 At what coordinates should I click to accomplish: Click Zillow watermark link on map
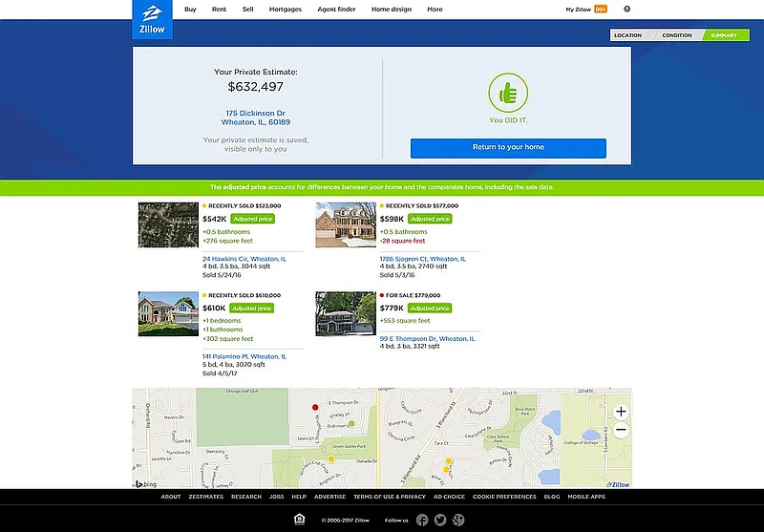pyautogui.click(x=618, y=484)
